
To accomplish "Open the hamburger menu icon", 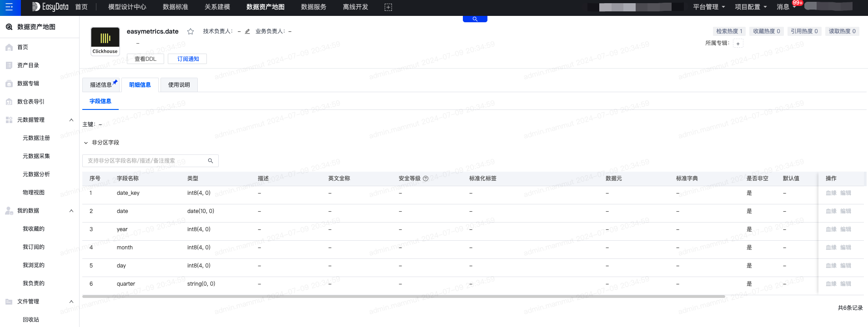I will [x=9, y=7].
